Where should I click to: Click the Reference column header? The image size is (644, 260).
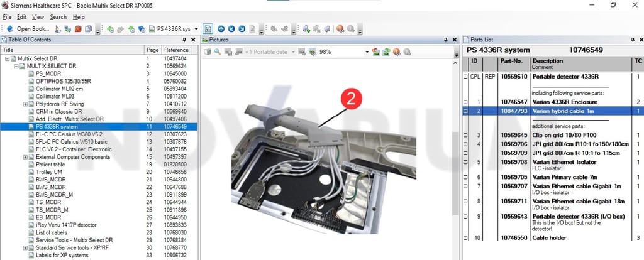pos(176,50)
